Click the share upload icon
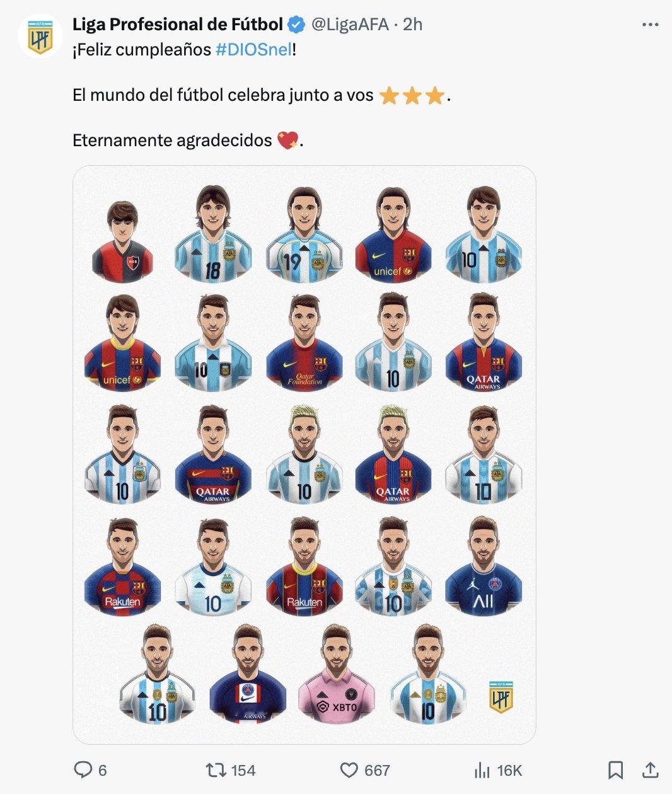 coord(651,769)
